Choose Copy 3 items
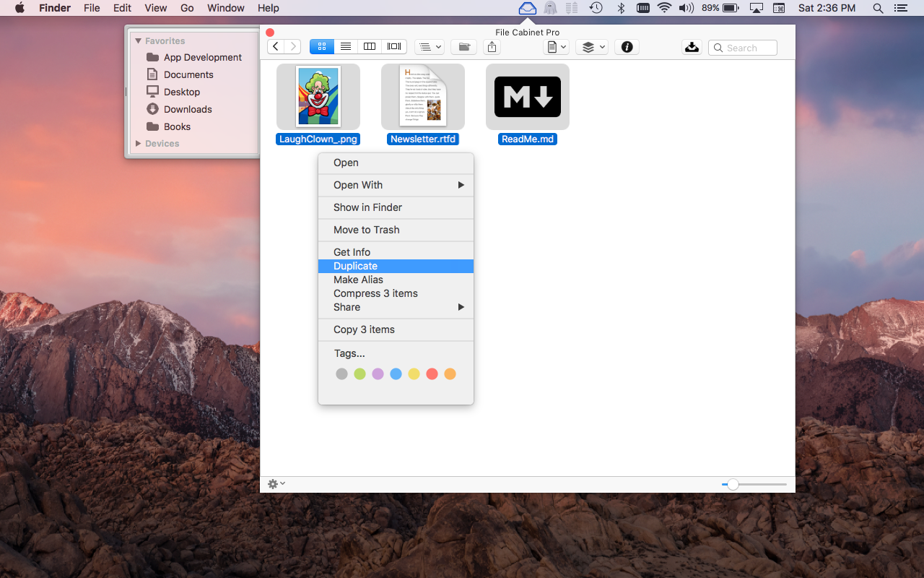 (x=396, y=329)
